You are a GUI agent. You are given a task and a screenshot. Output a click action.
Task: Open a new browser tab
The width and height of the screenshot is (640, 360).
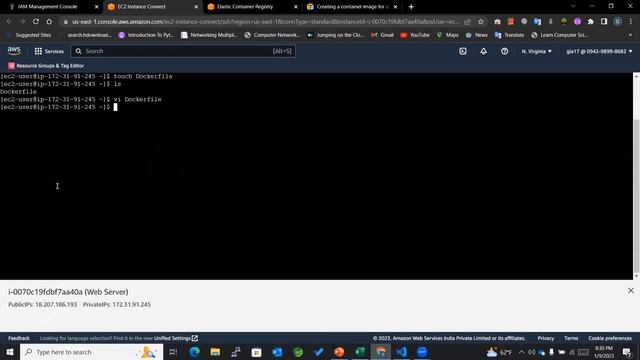tap(411, 7)
